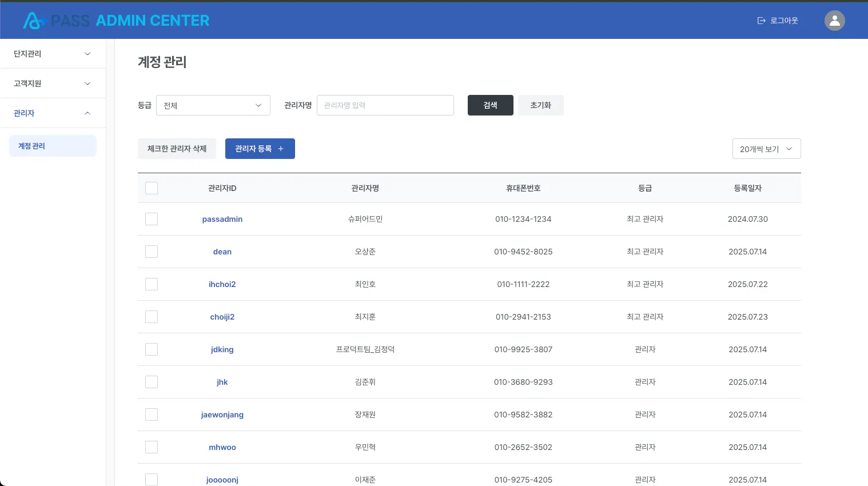Screen dimensions: 868x486
Task: Click phone number 010-9452-8025
Action: coord(523,252)
